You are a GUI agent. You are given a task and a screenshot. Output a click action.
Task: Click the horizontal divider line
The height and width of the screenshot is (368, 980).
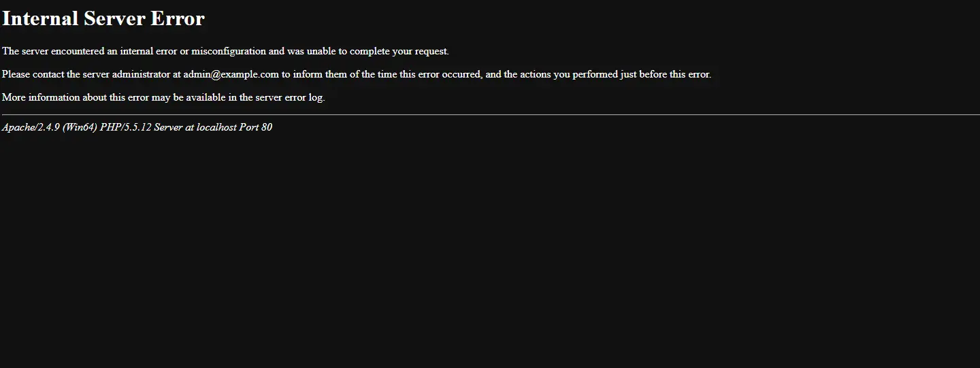pyautogui.click(x=490, y=115)
